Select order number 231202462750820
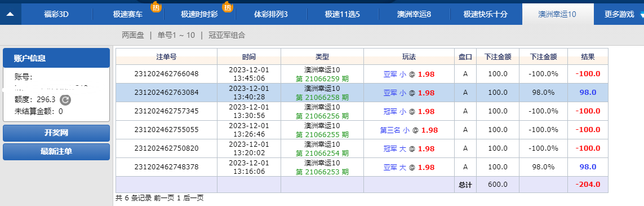The height and width of the screenshot is (206, 644). pyautogui.click(x=166, y=148)
